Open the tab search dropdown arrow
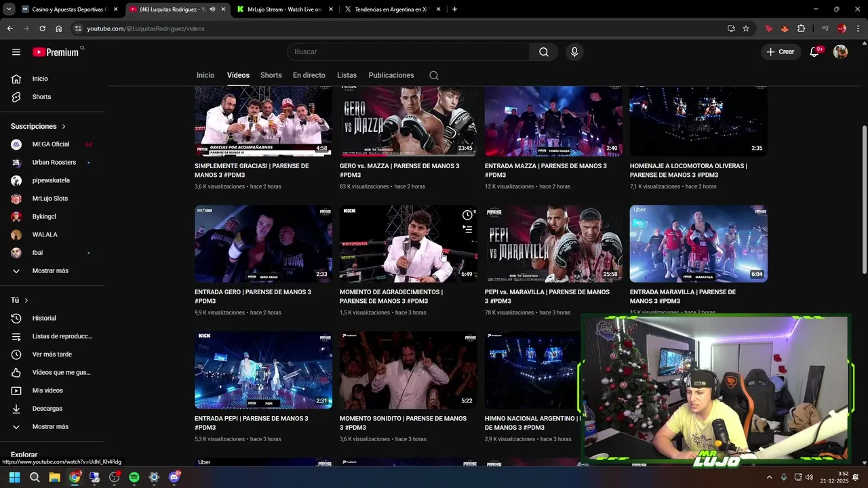This screenshot has height=488, width=868. [9, 9]
